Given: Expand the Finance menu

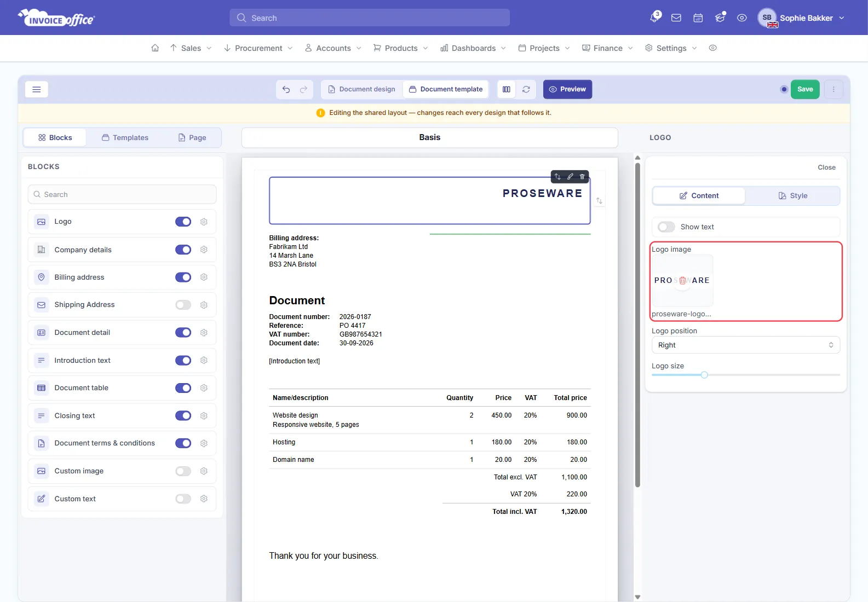Looking at the screenshot, I should click(607, 48).
